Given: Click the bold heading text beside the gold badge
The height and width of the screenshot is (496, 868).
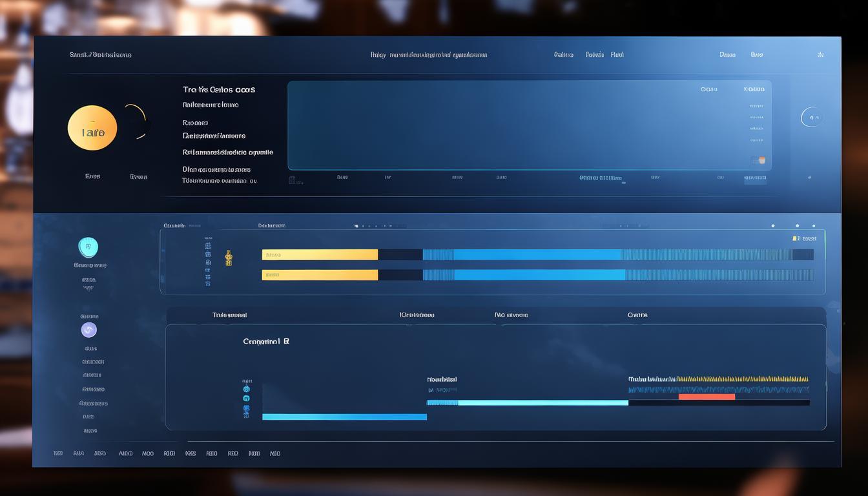Looking at the screenshot, I should coord(219,90).
